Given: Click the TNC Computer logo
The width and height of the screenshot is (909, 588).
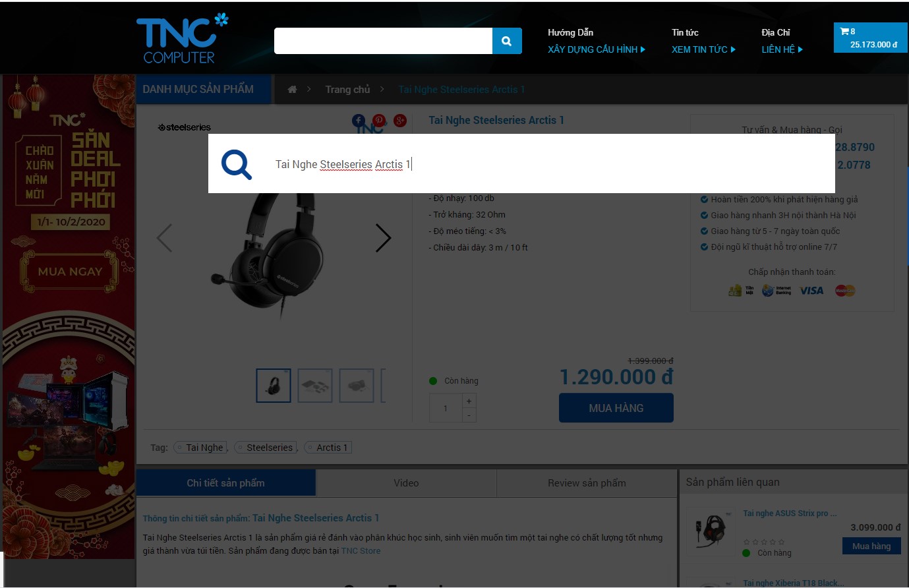Looking at the screenshot, I should coord(181,39).
